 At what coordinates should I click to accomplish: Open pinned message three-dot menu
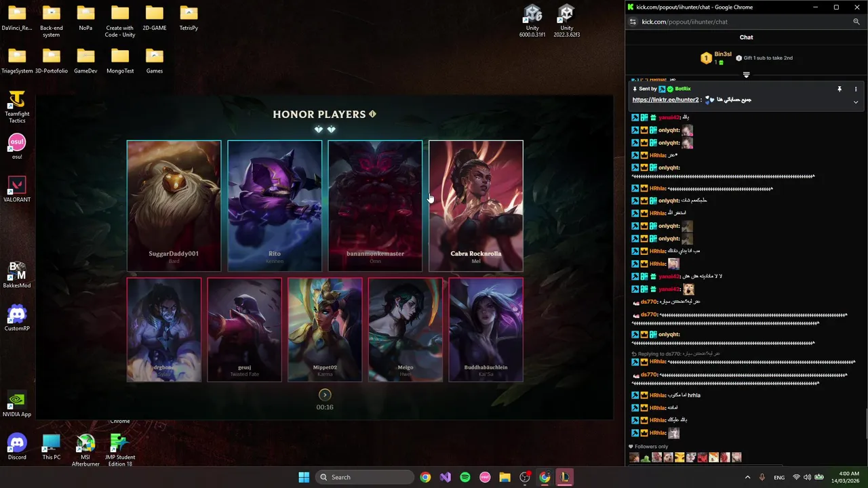[856, 89]
